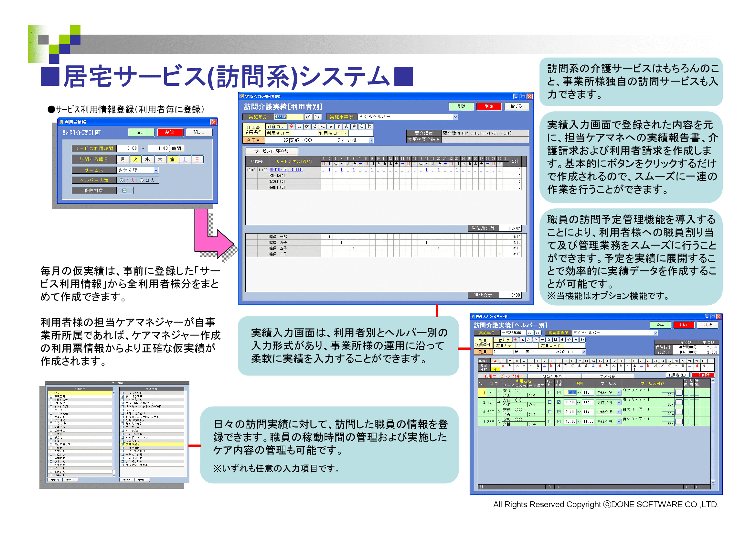This screenshot has width=756, height=535.
Task: Switch to the 担当ヘルパー tab
Action: coord(554,376)
